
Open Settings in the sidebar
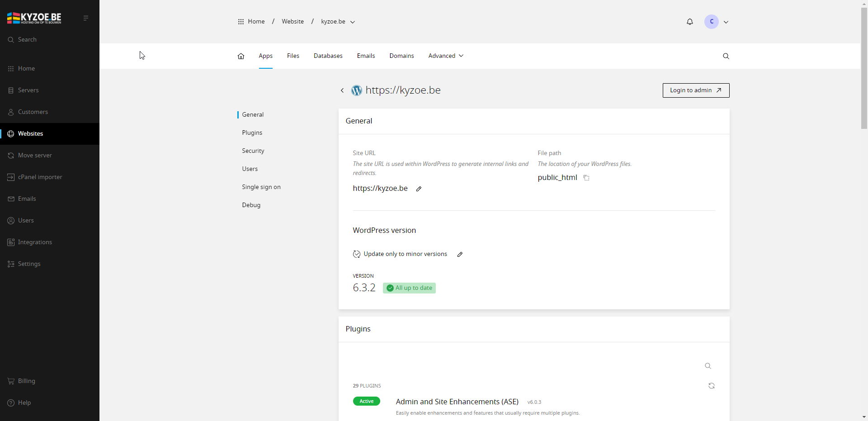tap(50, 264)
